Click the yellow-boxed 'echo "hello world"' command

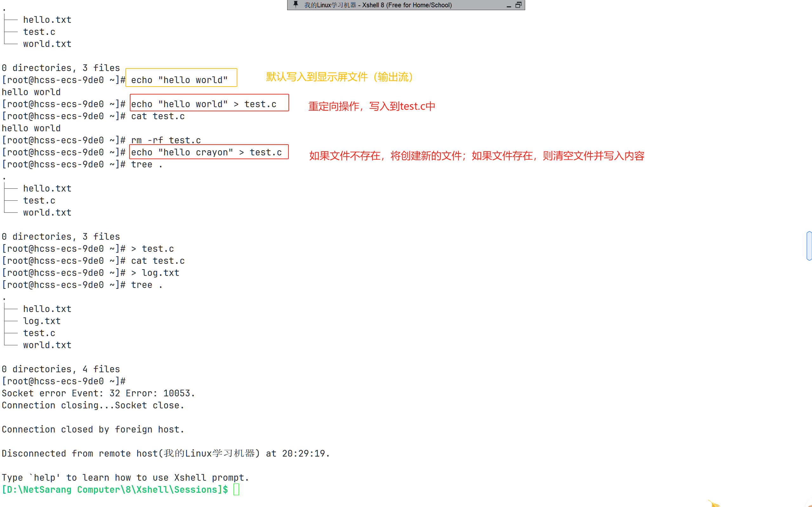click(x=180, y=80)
